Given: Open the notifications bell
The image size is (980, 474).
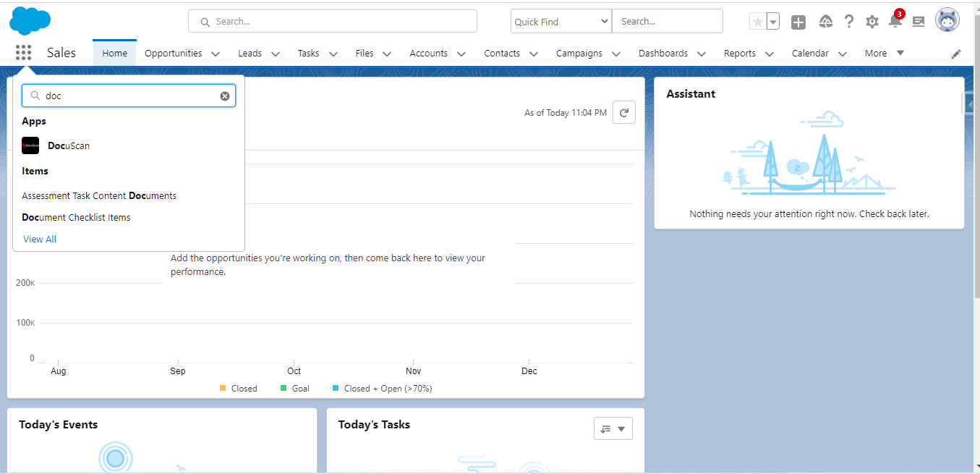Looking at the screenshot, I should [x=895, y=21].
